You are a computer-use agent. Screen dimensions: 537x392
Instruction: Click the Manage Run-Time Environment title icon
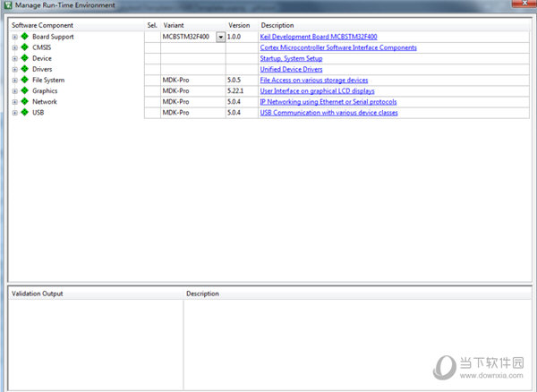8,5
